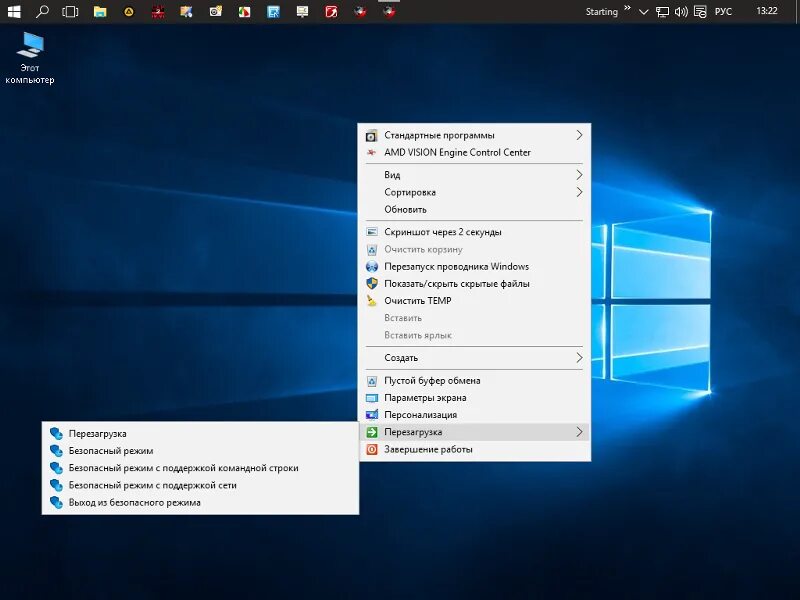Click first 'Перезагрузка' in the submenu
800x600 pixels.
coord(200,434)
